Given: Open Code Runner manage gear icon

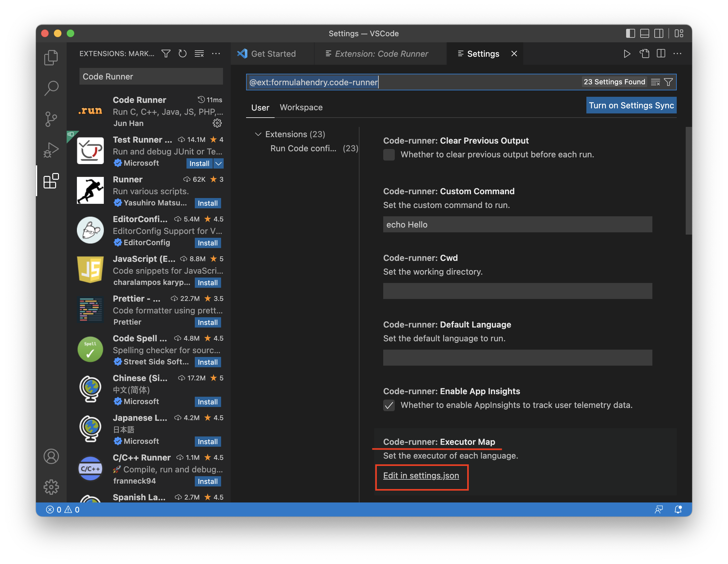Looking at the screenshot, I should [217, 123].
